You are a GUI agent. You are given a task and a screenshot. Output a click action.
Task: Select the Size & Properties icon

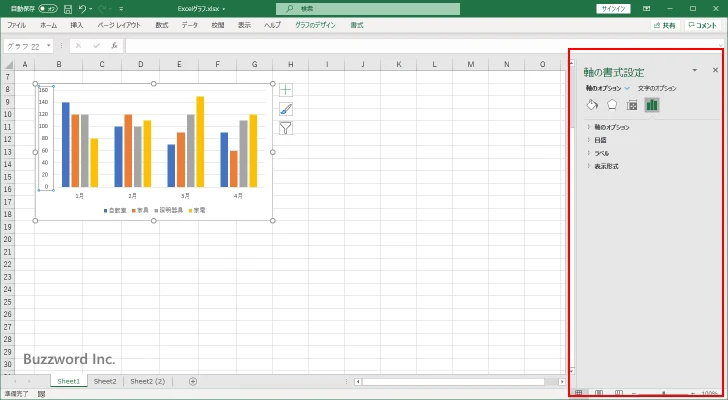(631, 105)
